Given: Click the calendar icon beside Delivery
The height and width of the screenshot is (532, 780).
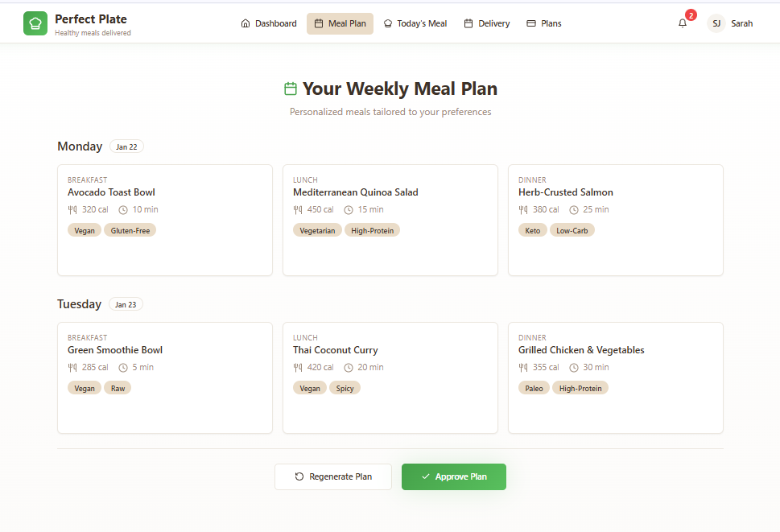Looking at the screenshot, I should (x=468, y=23).
